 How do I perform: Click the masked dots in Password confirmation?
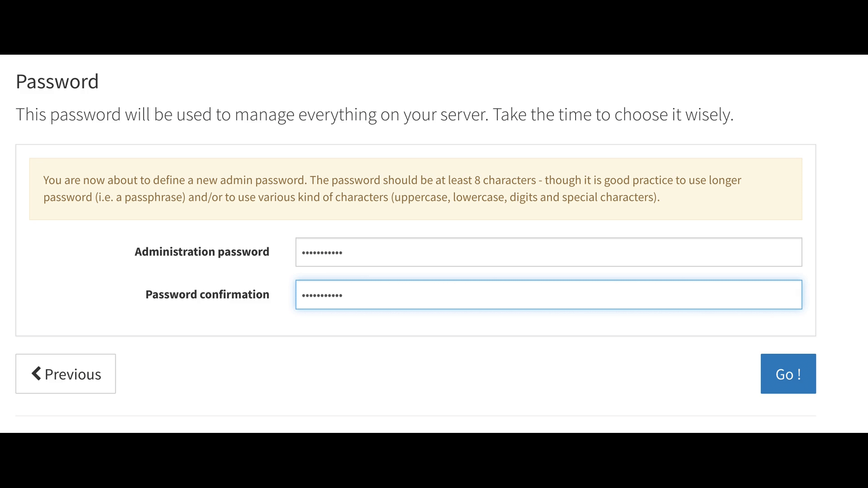(322, 296)
